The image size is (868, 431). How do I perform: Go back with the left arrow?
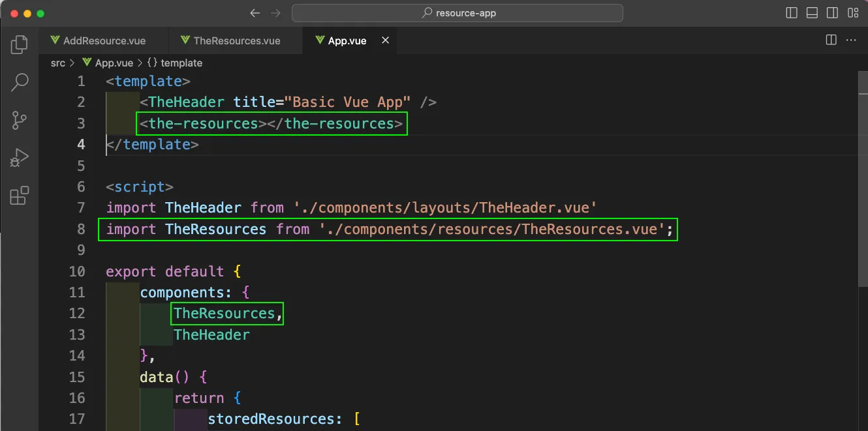tap(255, 13)
